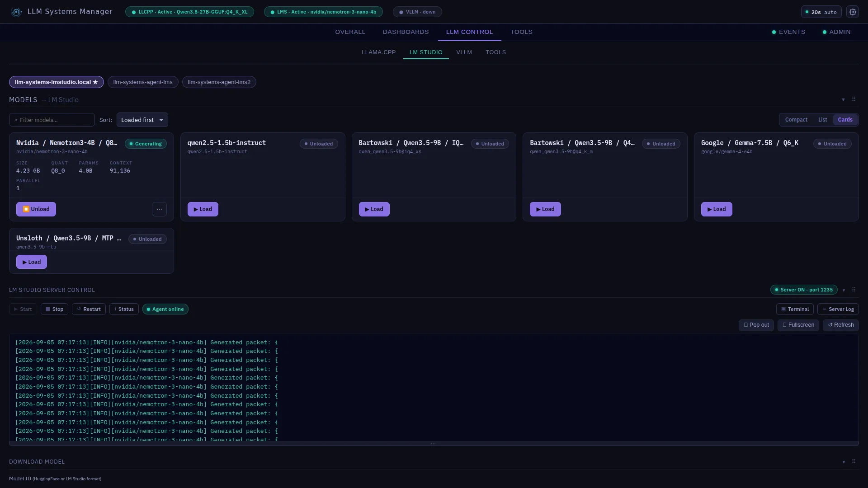The width and height of the screenshot is (868, 488).
Task: Collapse the Download Model section chevron
Action: (844, 462)
